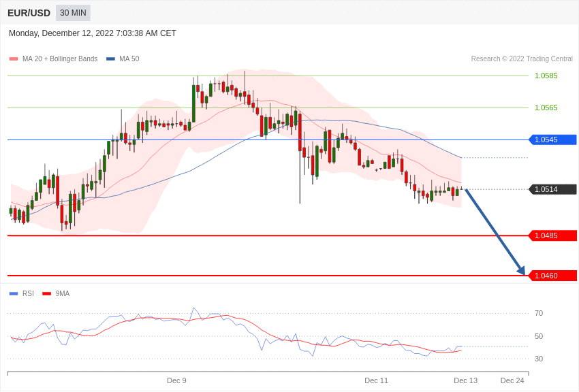Click the timestamp Monday, December 12, 2022
579x392 pixels.
coord(93,33)
